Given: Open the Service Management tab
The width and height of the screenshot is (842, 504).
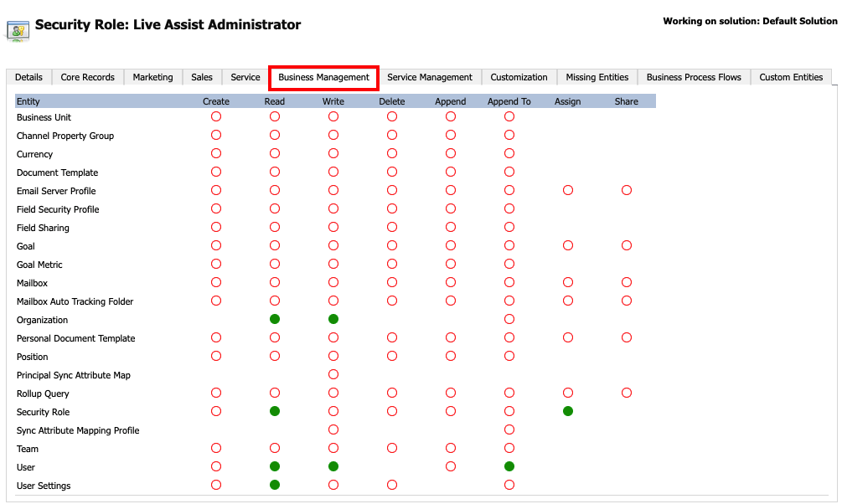Looking at the screenshot, I should pyautogui.click(x=430, y=77).
